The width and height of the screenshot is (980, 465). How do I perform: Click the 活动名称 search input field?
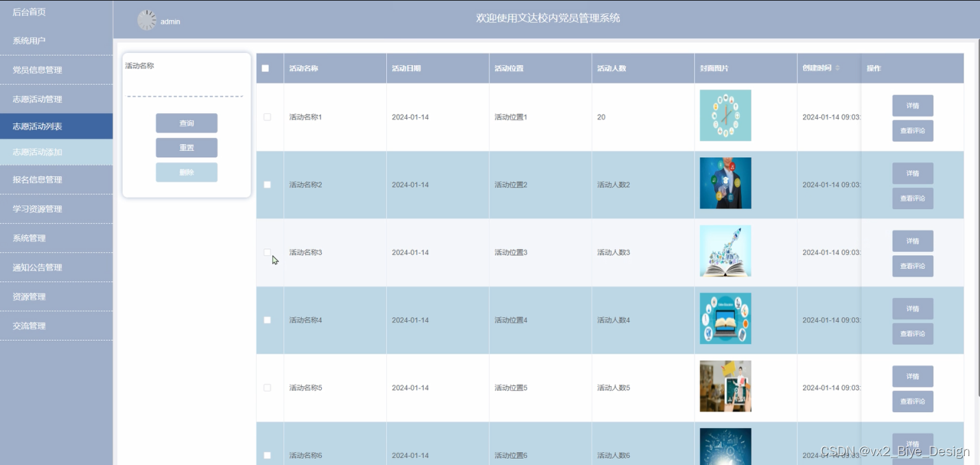(x=185, y=86)
